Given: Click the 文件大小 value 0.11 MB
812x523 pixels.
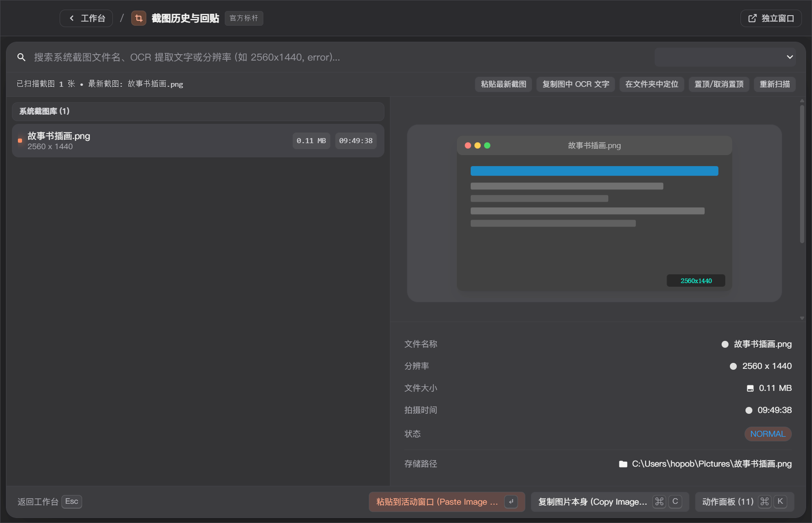Looking at the screenshot, I should tap(775, 388).
